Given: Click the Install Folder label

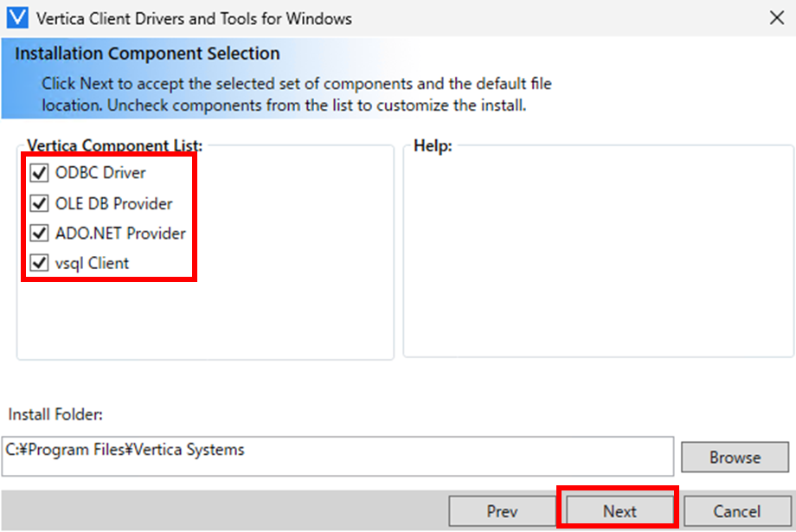Looking at the screenshot, I should click(55, 414).
